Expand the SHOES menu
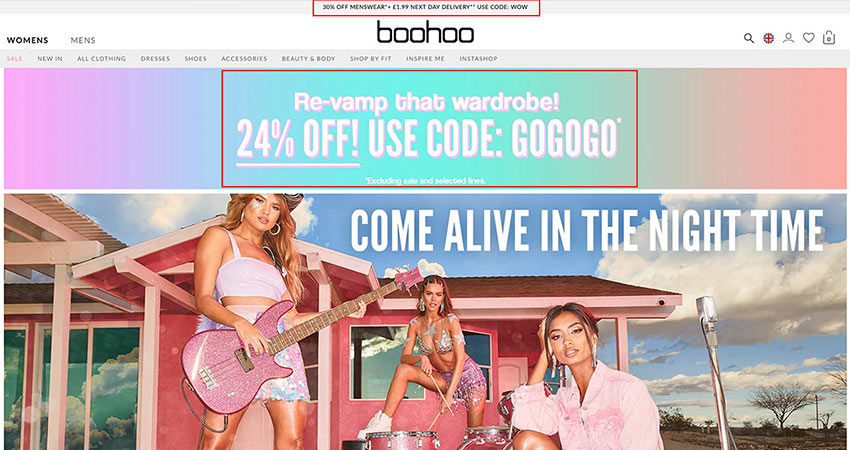This screenshot has height=450, width=850. (x=196, y=59)
